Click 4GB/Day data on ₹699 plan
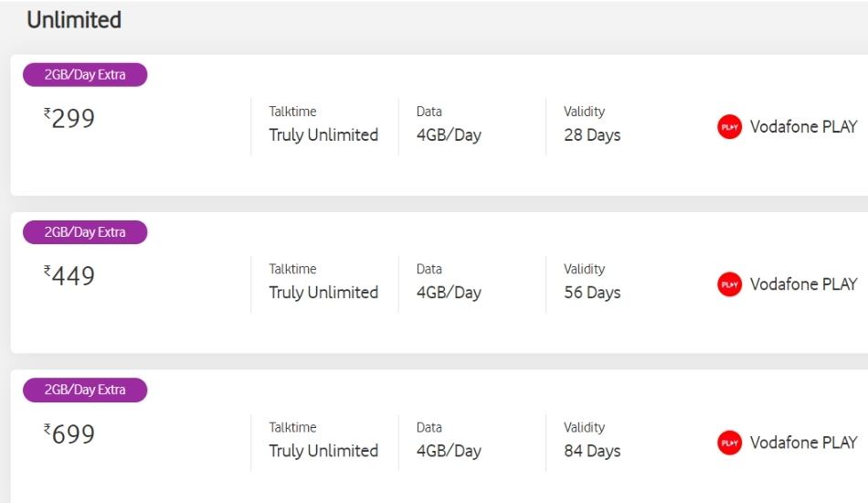The image size is (868, 503). click(449, 451)
